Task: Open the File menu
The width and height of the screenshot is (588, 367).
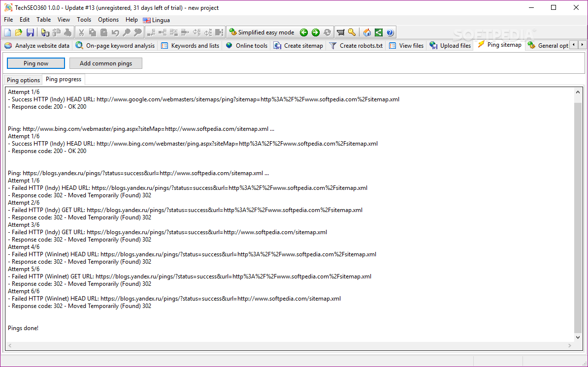Action: (x=8, y=20)
